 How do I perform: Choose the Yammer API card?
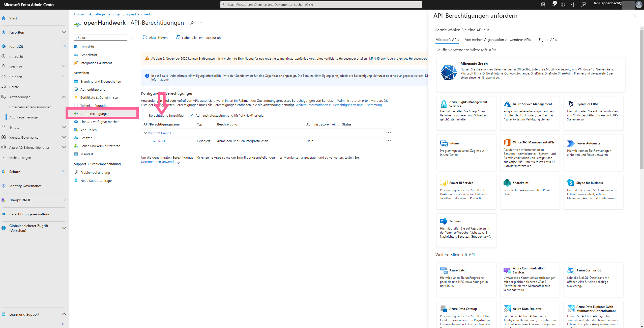click(x=466, y=231)
